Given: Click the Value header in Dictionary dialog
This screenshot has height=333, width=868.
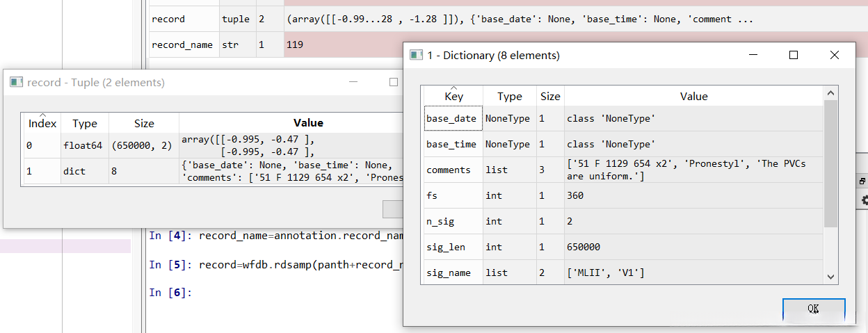Looking at the screenshot, I should (693, 97).
